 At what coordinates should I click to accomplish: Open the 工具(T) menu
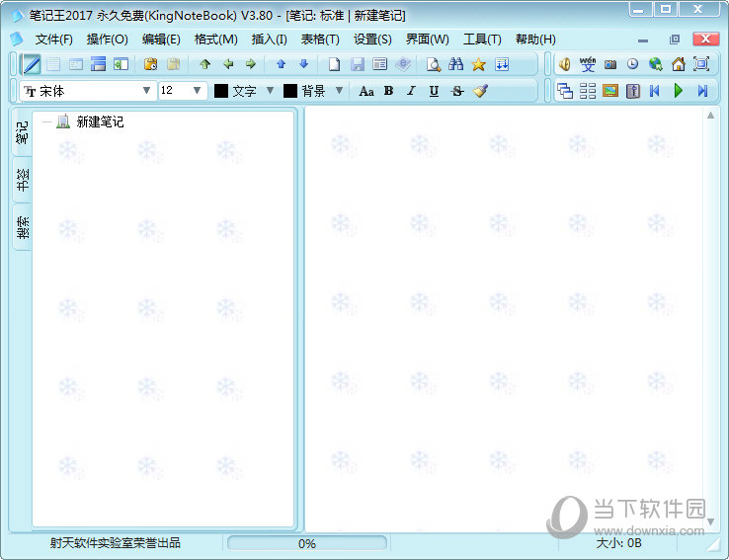482,40
